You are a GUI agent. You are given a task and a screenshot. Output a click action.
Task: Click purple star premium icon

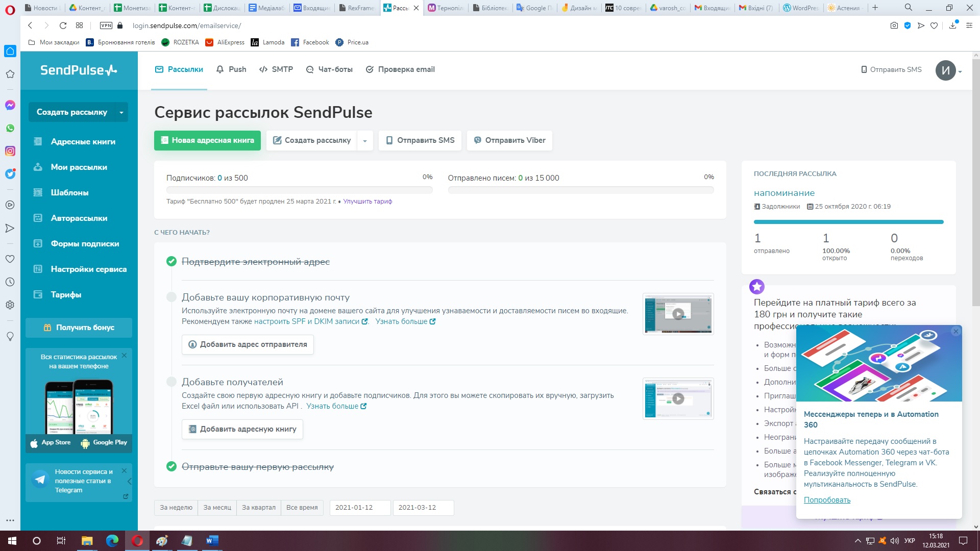pyautogui.click(x=757, y=287)
